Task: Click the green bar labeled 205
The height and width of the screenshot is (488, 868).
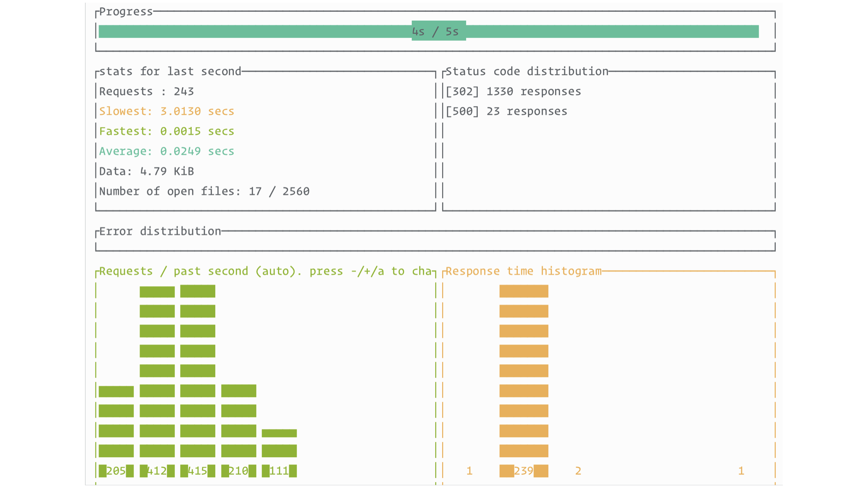Action: tap(116, 429)
